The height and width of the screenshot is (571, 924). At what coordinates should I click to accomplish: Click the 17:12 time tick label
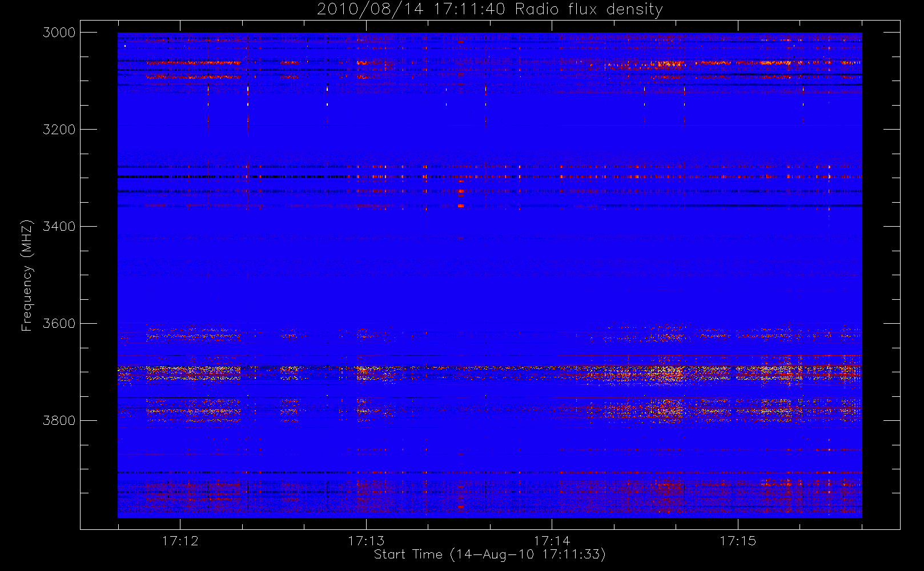point(180,541)
